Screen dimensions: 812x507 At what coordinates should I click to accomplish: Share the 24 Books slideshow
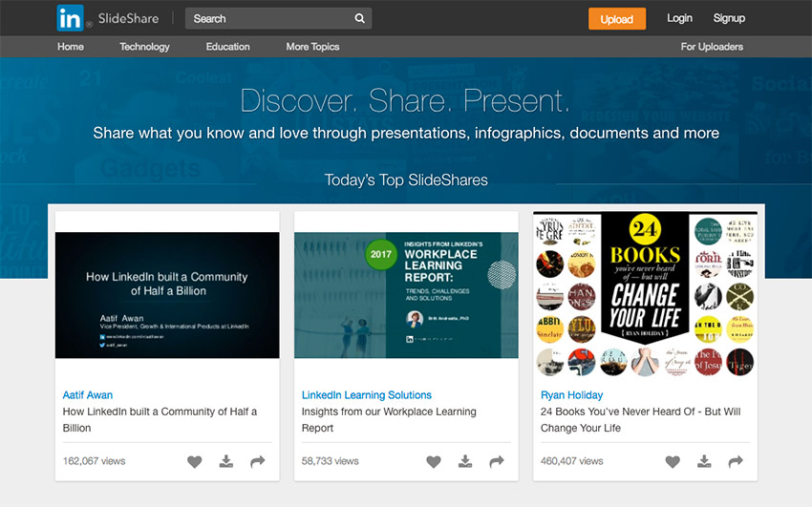click(736, 461)
